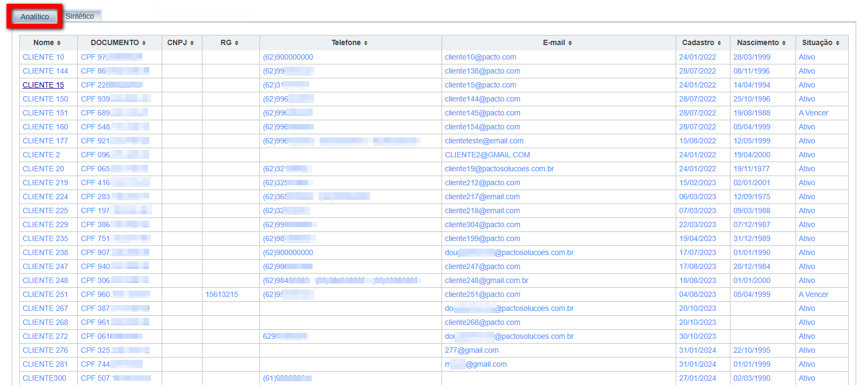The image size is (868, 385).
Task: Click RG number 15613215
Action: [x=221, y=294]
